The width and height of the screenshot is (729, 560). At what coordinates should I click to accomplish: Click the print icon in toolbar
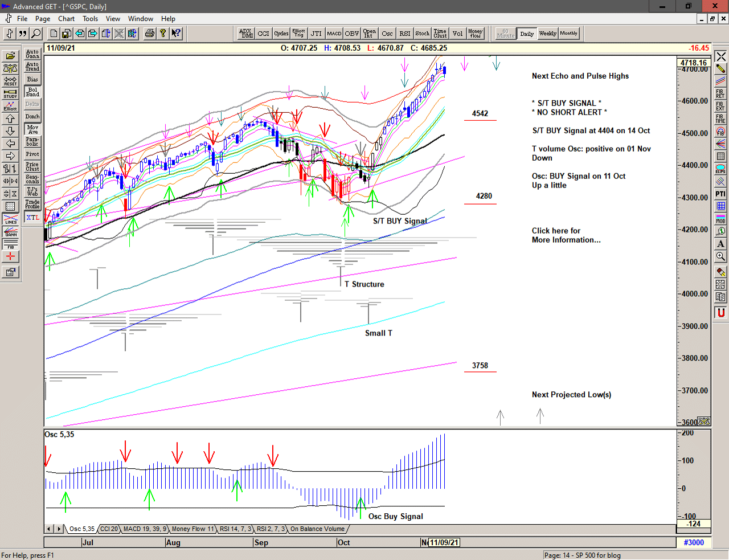point(149,34)
